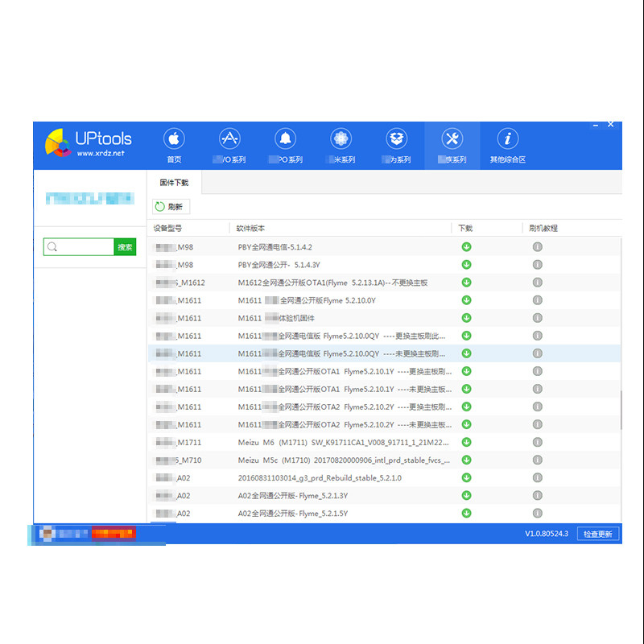This screenshot has width=644, height=644.
Task: Select M1611 公开版OTA2 Flyme5.2.10.2Y 未更换主板 row
Action: tap(384, 424)
